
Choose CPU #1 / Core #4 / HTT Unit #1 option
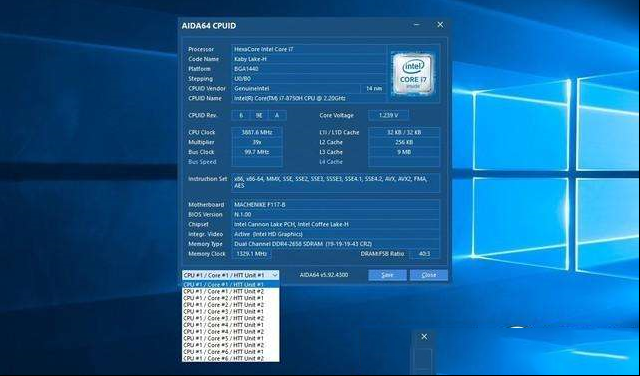click(231, 325)
